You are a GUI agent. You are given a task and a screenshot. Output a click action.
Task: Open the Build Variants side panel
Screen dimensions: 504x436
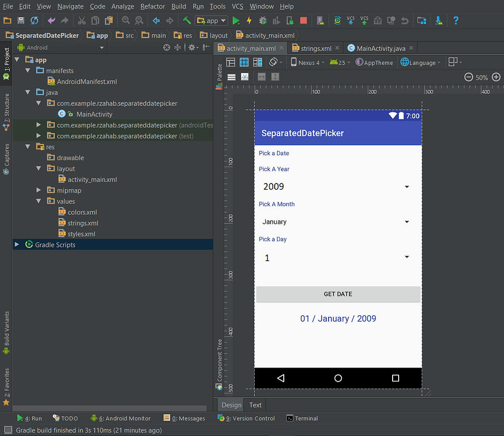[7, 333]
